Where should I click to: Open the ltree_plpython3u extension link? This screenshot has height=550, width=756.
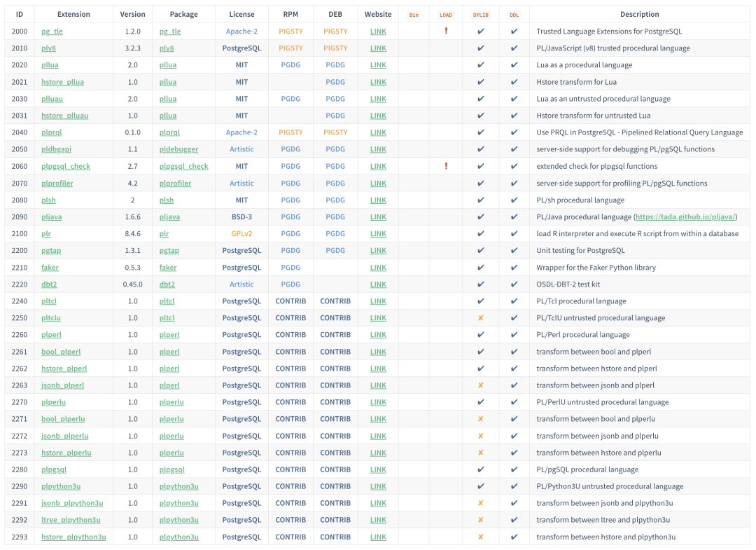click(71, 520)
